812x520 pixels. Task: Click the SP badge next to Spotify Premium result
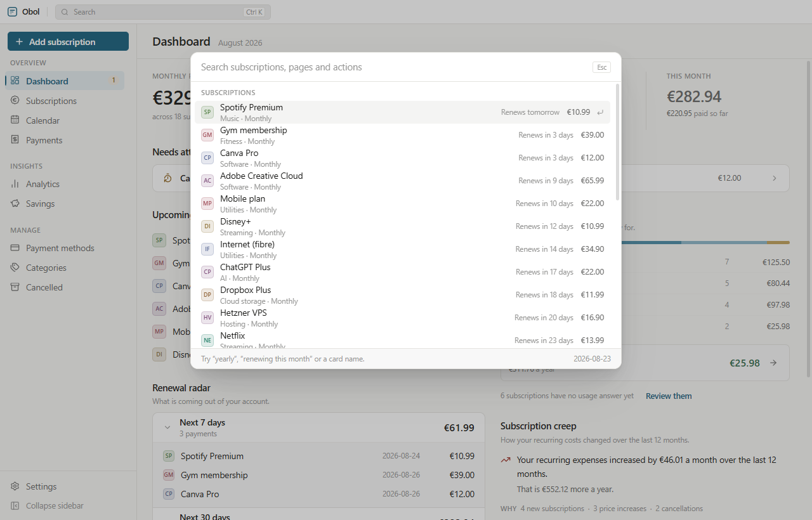(207, 112)
